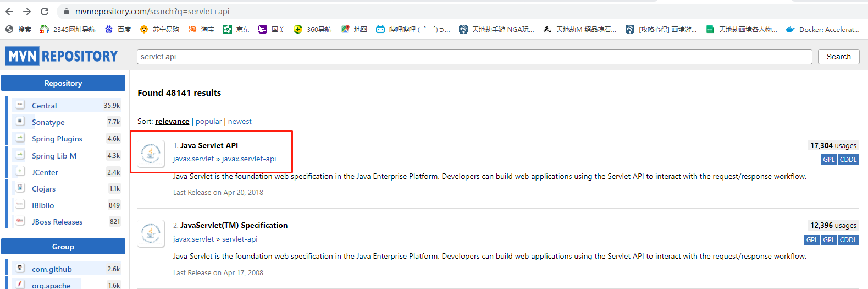Screen dimensions: 868x289
Task: Click the CDDL license badge of Java Servlet API
Action: tap(848, 160)
